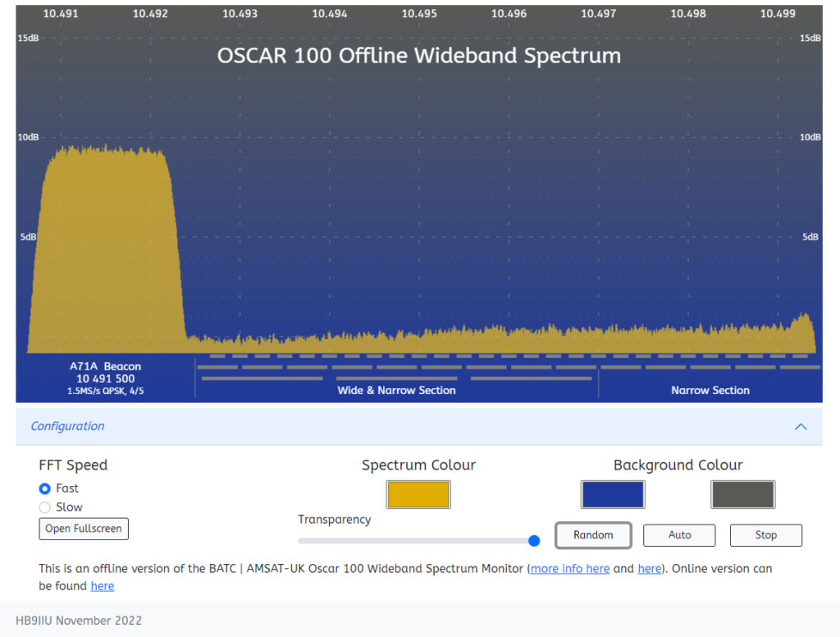
Task: Click the 10.497 frequency axis label
Action: (598, 13)
